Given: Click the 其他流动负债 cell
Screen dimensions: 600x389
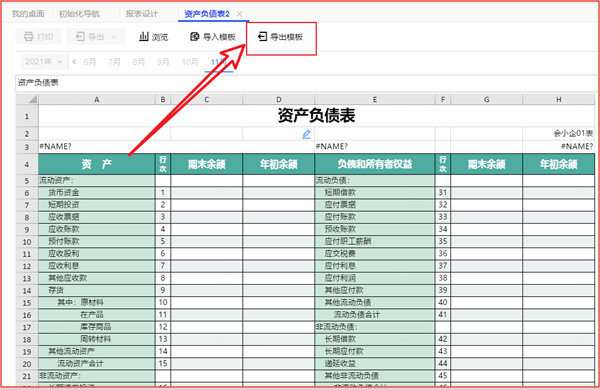Looking at the screenshot, I should pyautogui.click(x=375, y=303).
